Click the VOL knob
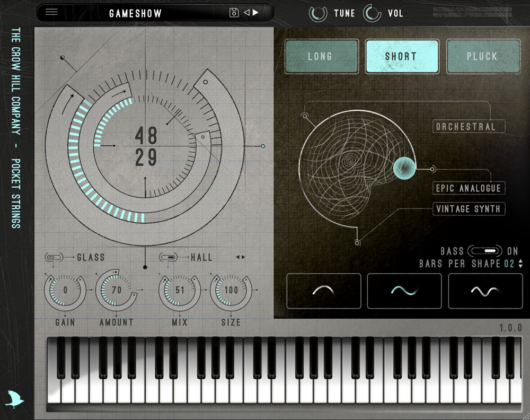This screenshot has width=530, height=420. pos(372,13)
